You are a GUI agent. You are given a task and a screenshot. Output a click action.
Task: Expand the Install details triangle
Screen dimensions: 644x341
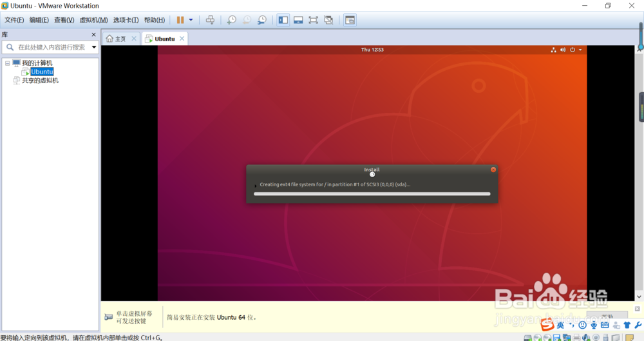pyautogui.click(x=256, y=186)
